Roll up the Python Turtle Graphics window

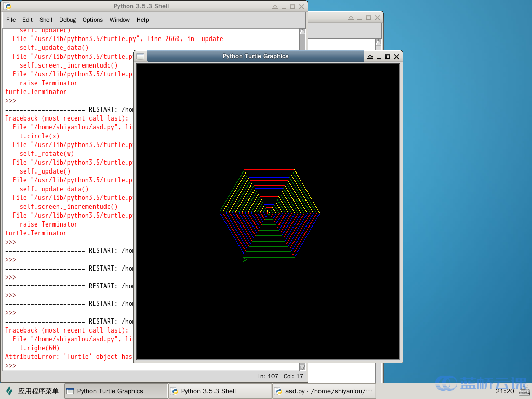370,56
